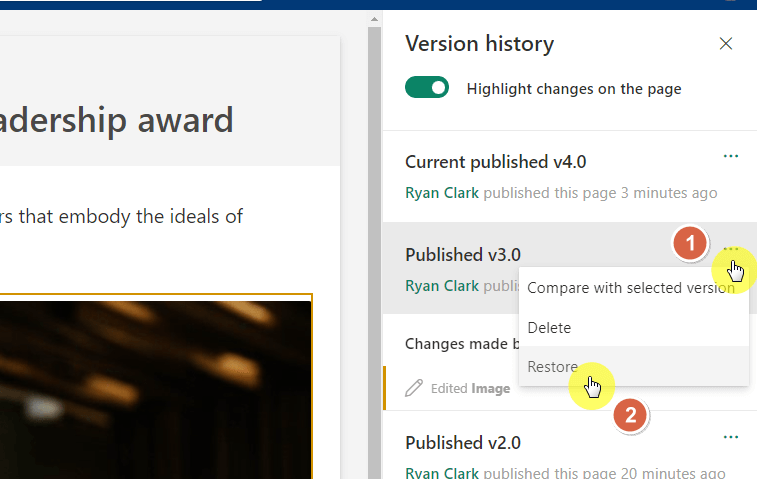Click the Edited Image change item
This screenshot has height=479, width=757.
pyautogui.click(x=470, y=388)
